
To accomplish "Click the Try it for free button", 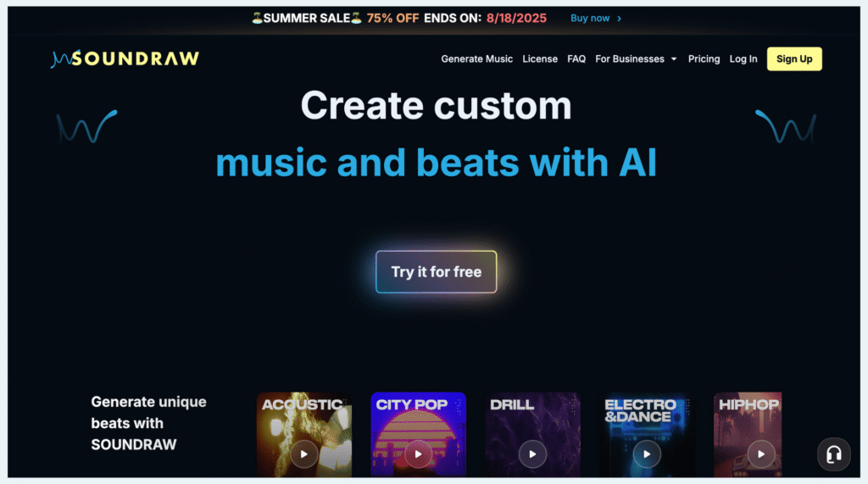I will tap(437, 272).
